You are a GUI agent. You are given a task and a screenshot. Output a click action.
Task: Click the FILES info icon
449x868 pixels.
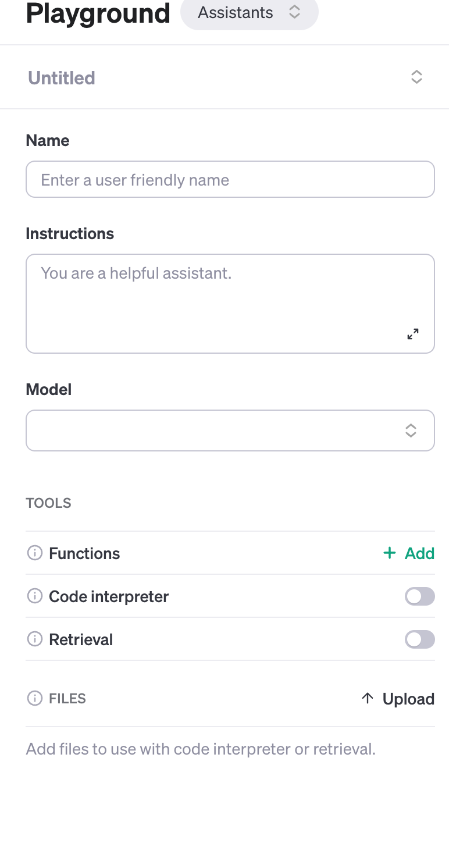(x=34, y=698)
